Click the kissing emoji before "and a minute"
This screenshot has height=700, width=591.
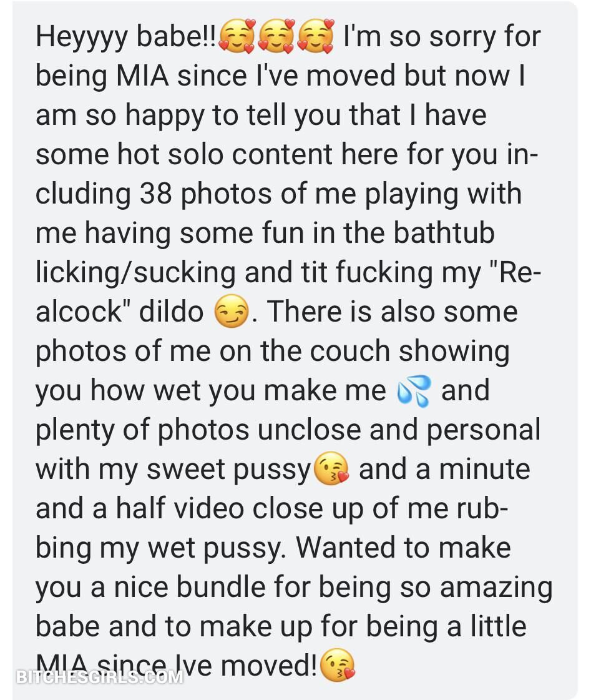coord(331,470)
